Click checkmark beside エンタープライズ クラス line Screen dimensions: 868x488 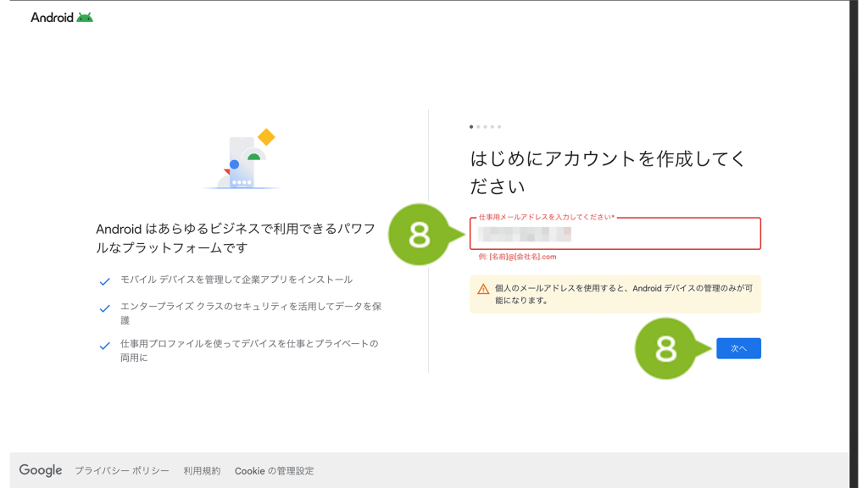(x=104, y=309)
